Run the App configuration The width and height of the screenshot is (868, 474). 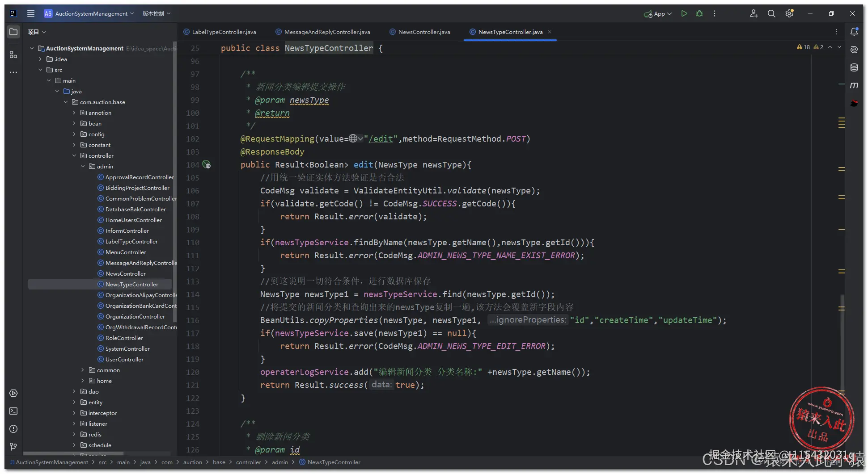pyautogui.click(x=684, y=13)
